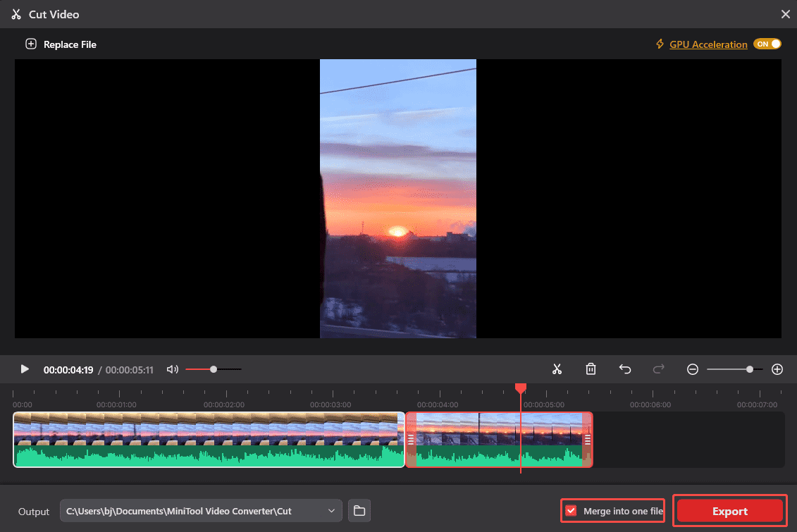This screenshot has width=797, height=532.
Task: Click the Cut Video title scissors icon
Action: click(x=16, y=14)
